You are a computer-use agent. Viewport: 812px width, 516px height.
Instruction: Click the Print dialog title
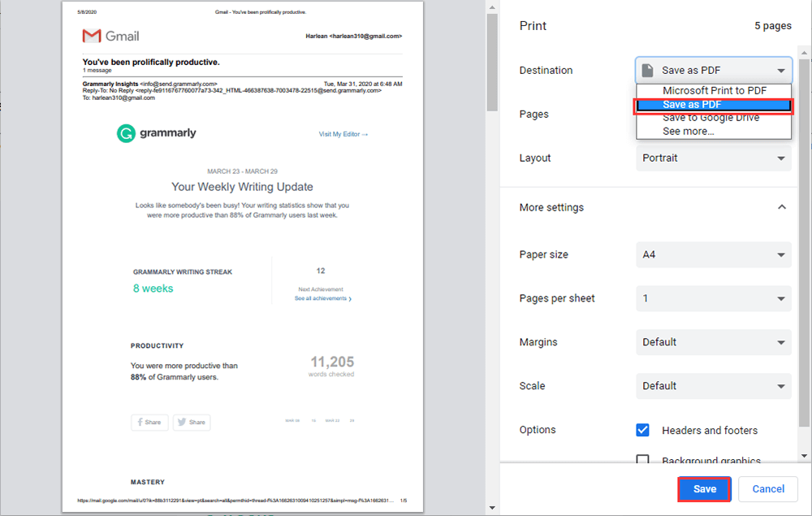pyautogui.click(x=533, y=26)
